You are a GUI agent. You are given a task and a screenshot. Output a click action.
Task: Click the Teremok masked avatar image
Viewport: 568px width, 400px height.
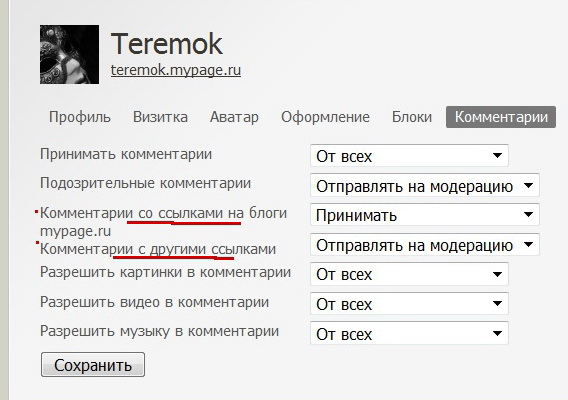tap(69, 54)
